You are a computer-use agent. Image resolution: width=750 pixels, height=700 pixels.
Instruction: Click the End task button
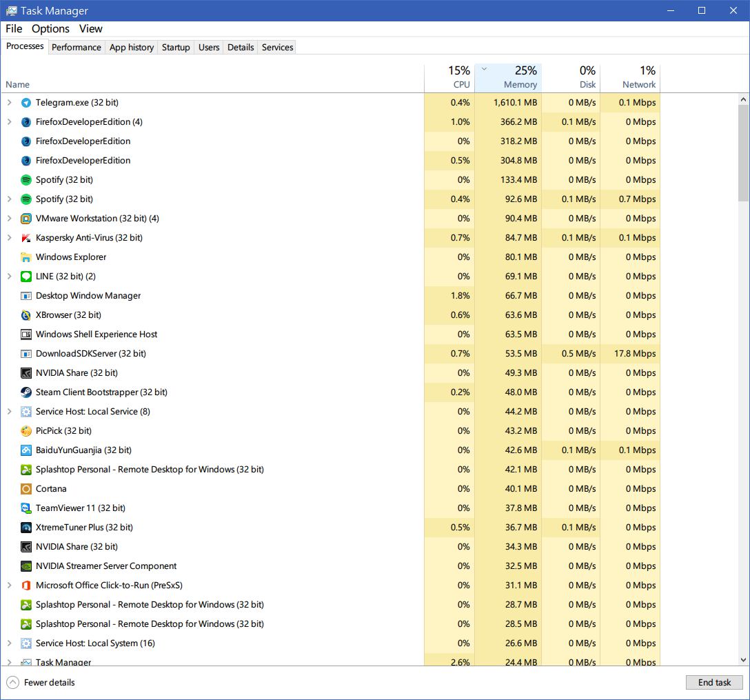(x=714, y=682)
